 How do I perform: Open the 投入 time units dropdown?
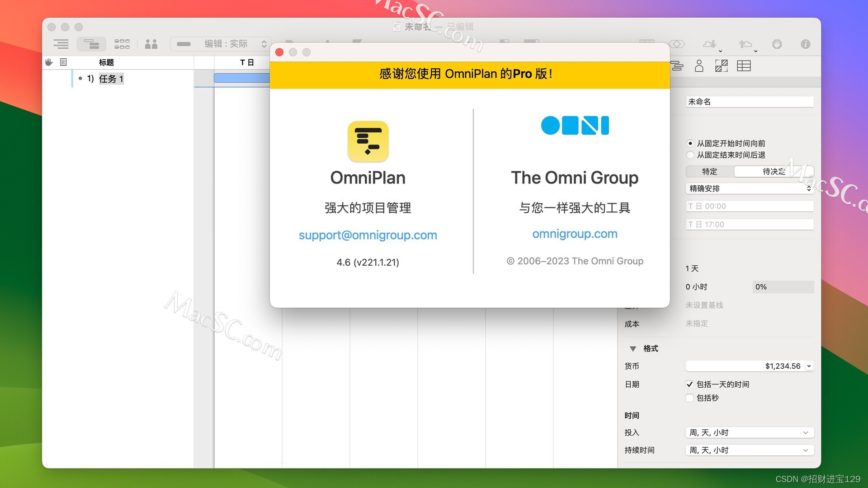(x=750, y=432)
